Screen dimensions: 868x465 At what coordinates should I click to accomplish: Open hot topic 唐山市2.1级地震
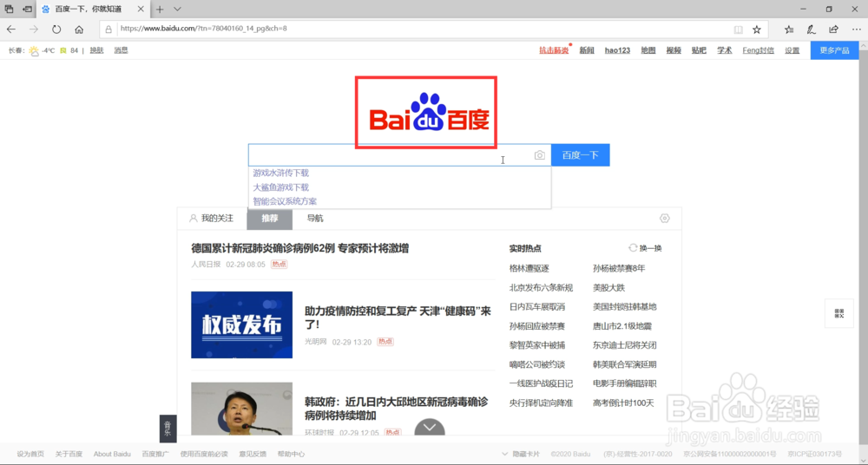pos(622,326)
